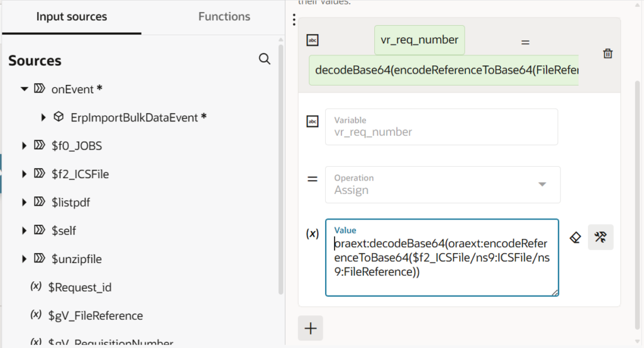Click the vr_req_number green pill
Viewport: 644px width, 348px height.
coord(419,40)
